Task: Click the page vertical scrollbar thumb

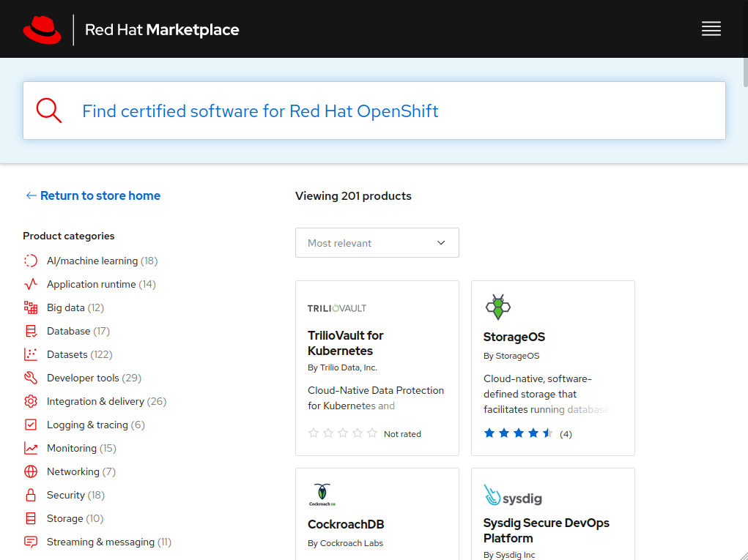Action: pyautogui.click(x=745, y=72)
